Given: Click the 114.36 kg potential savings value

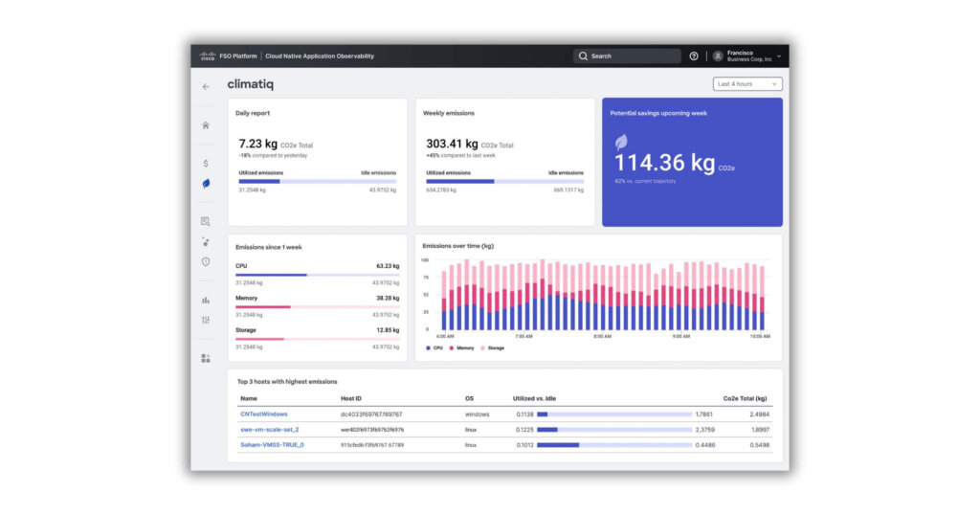Looking at the screenshot, I should click(665, 163).
